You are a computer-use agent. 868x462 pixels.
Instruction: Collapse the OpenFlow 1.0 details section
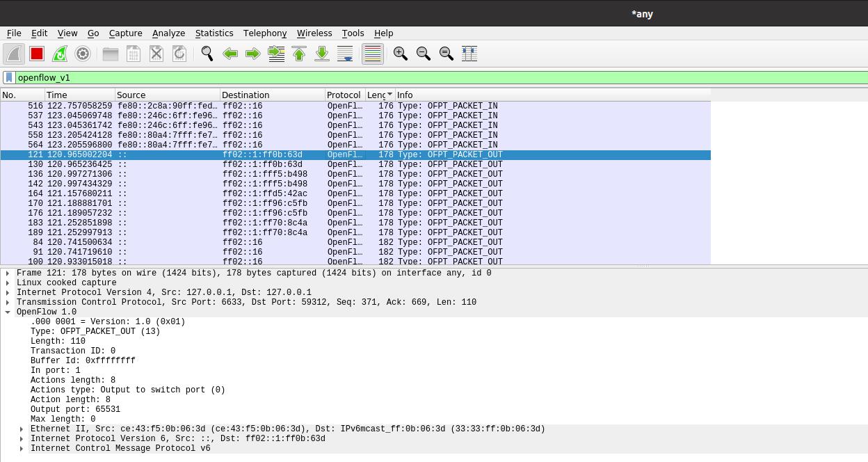point(8,312)
